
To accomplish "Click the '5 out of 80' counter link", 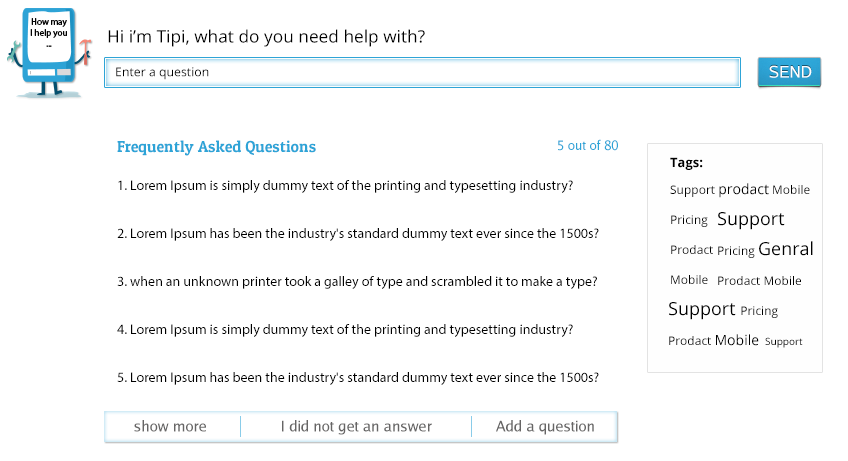I will point(587,146).
